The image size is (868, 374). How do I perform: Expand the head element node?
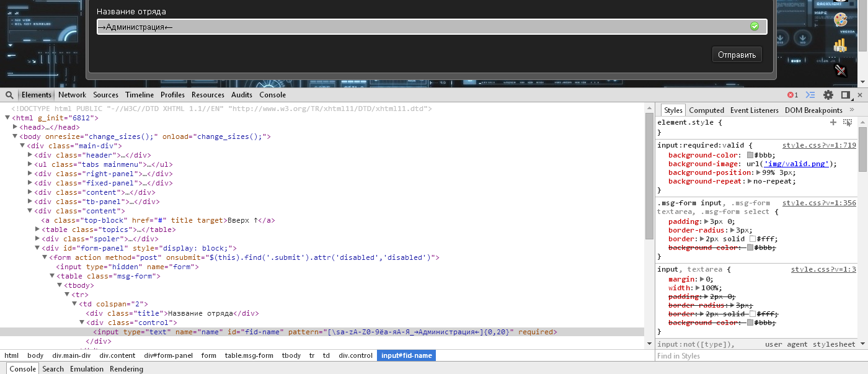15,127
